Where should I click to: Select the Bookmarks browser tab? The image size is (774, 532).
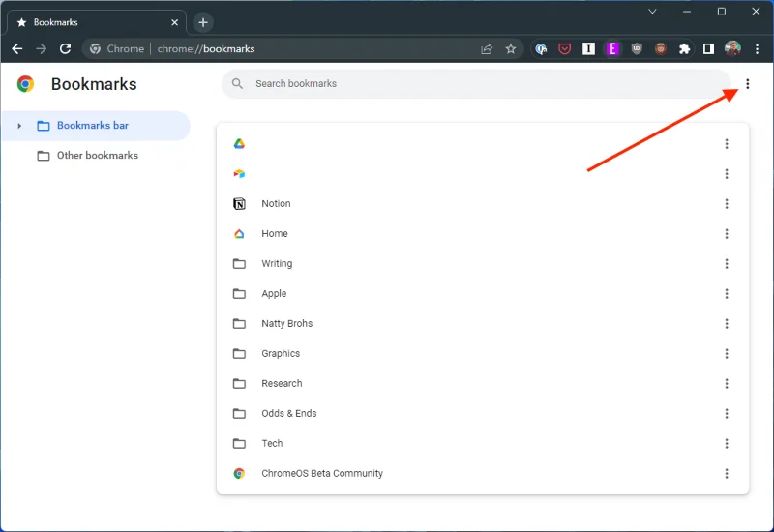pos(92,22)
